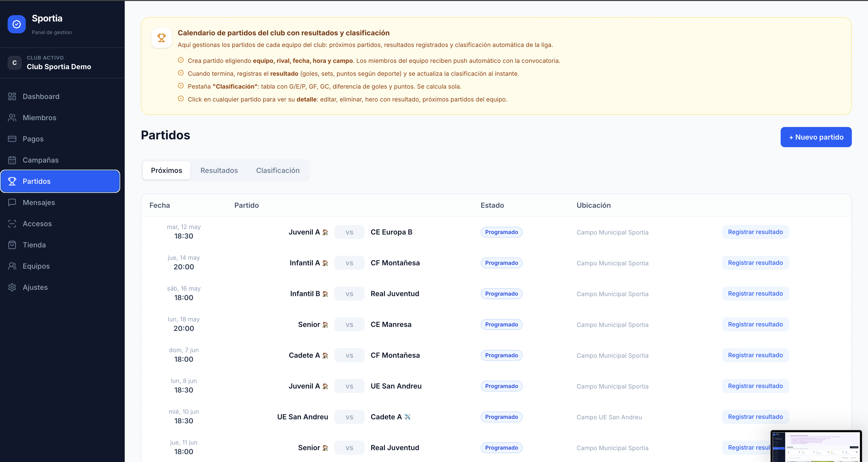The height and width of the screenshot is (462, 868).
Task: Click home icon beside Infantil A
Action: tap(325, 263)
